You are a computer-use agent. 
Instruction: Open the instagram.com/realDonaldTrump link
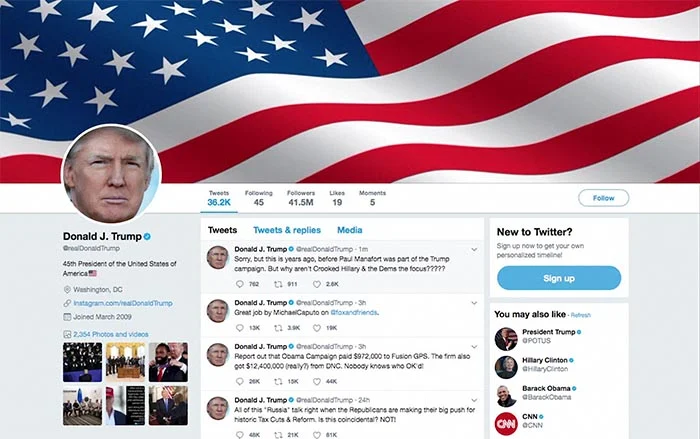coord(123,303)
